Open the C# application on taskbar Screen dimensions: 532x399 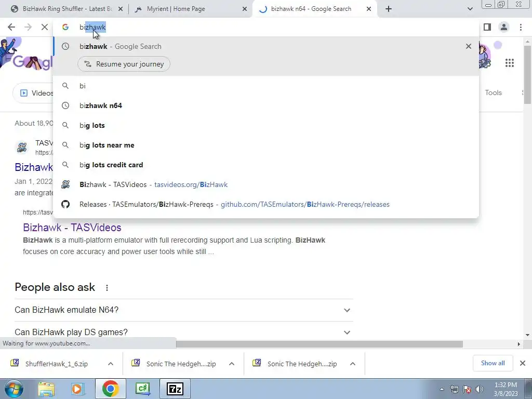(x=143, y=389)
